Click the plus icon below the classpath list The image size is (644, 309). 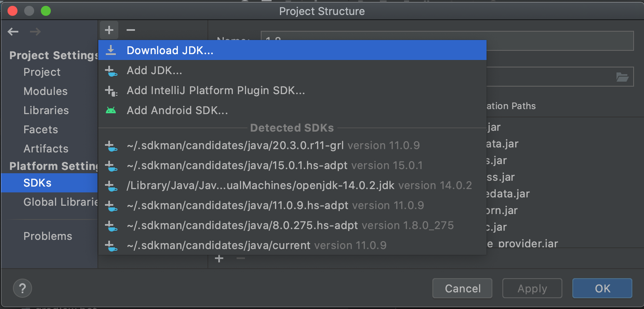[219, 259]
